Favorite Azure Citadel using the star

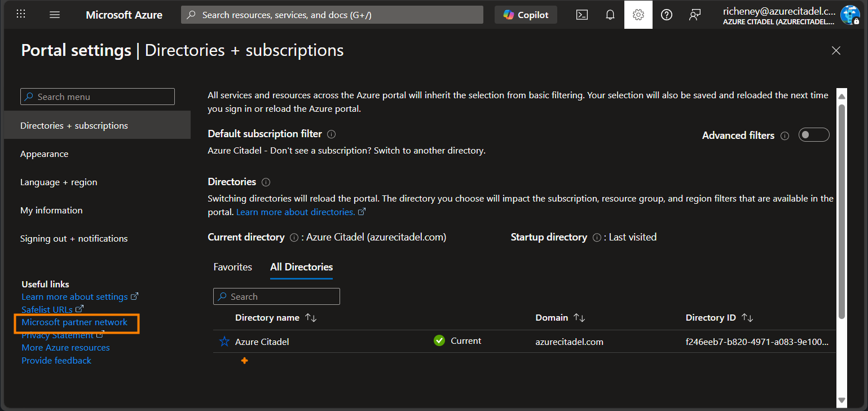pos(224,341)
